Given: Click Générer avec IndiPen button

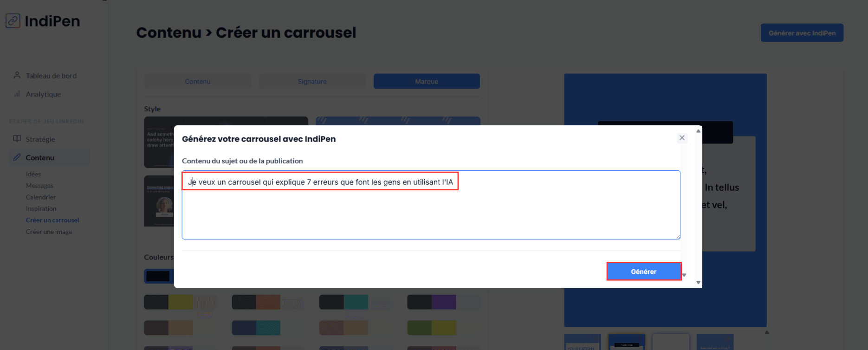Looking at the screenshot, I should 802,33.
